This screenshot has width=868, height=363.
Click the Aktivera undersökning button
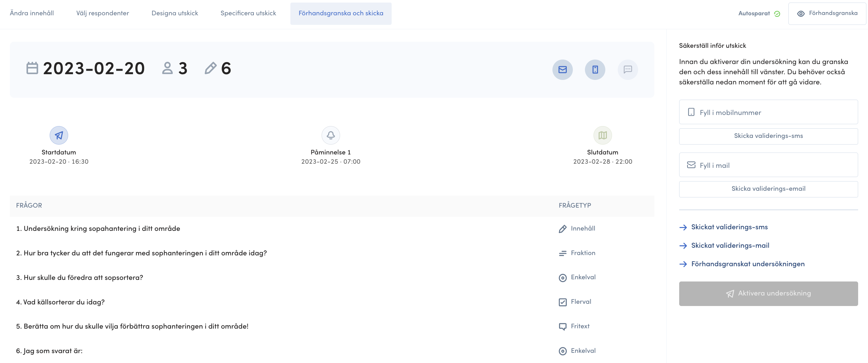coord(768,294)
